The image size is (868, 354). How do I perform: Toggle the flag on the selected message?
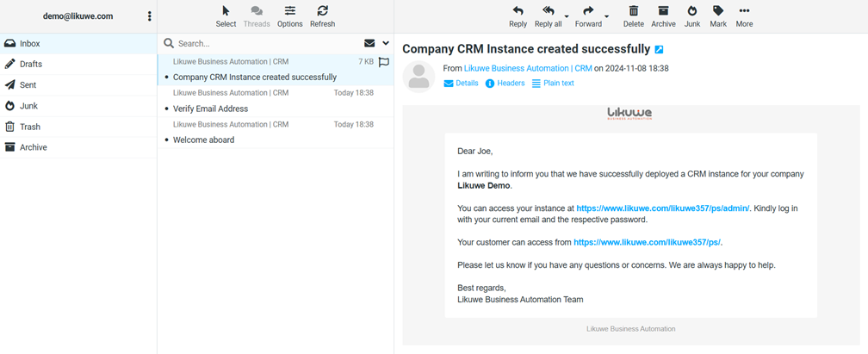click(x=384, y=62)
